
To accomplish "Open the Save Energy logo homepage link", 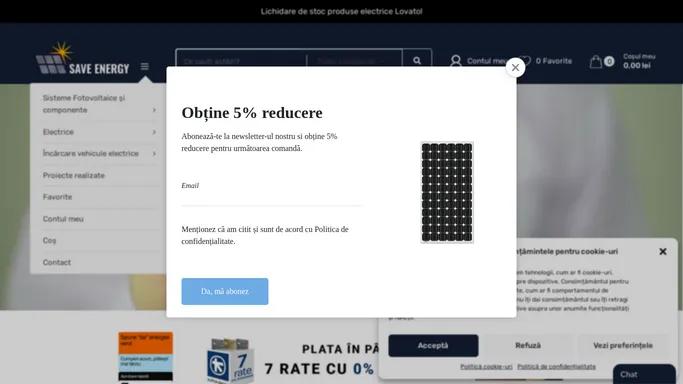I will (x=83, y=59).
